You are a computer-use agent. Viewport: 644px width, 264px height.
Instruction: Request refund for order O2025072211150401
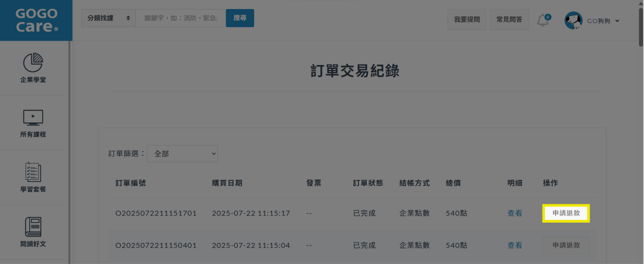tap(566, 245)
